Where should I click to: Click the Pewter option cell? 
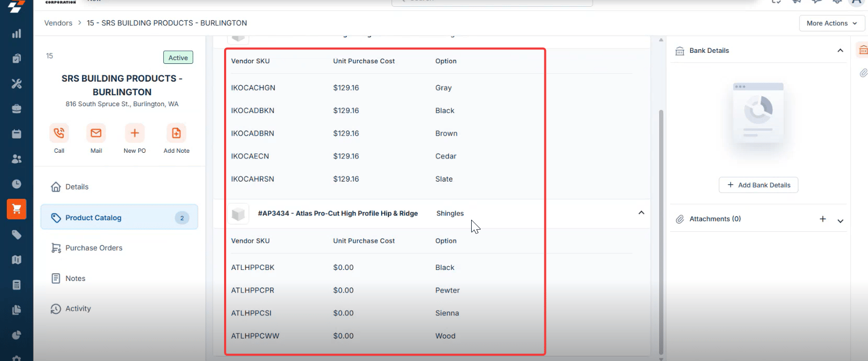click(x=448, y=290)
